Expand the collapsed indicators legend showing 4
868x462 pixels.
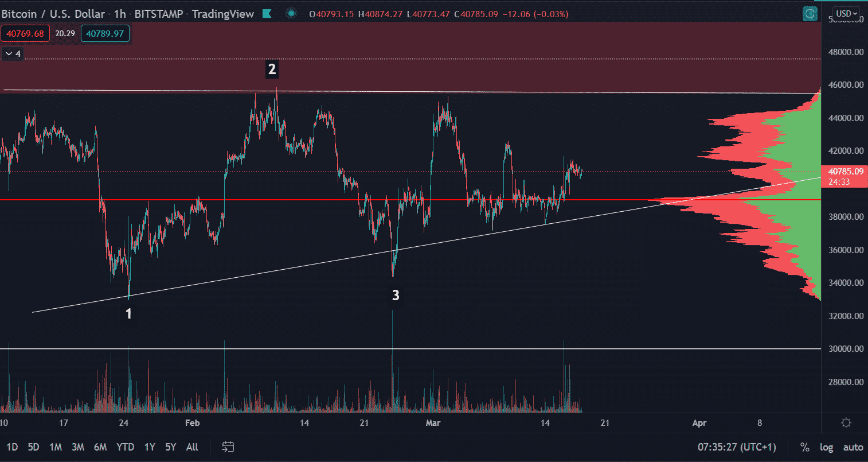click(x=13, y=54)
